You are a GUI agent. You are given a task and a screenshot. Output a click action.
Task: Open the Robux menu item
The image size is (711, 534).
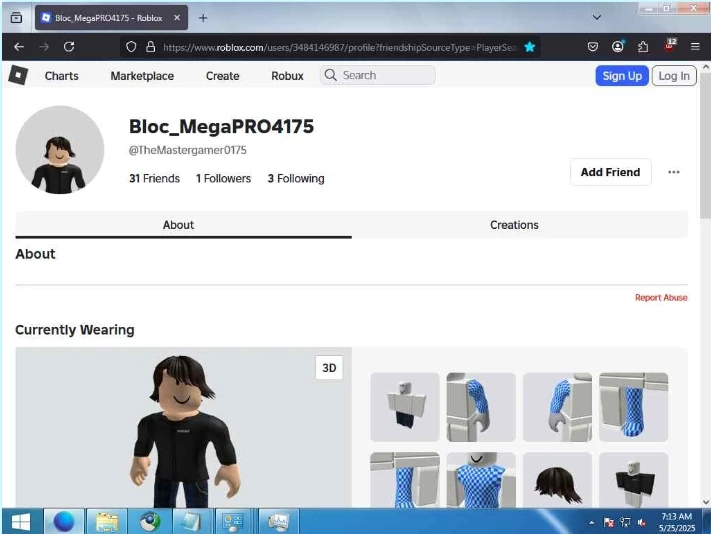pyautogui.click(x=287, y=76)
